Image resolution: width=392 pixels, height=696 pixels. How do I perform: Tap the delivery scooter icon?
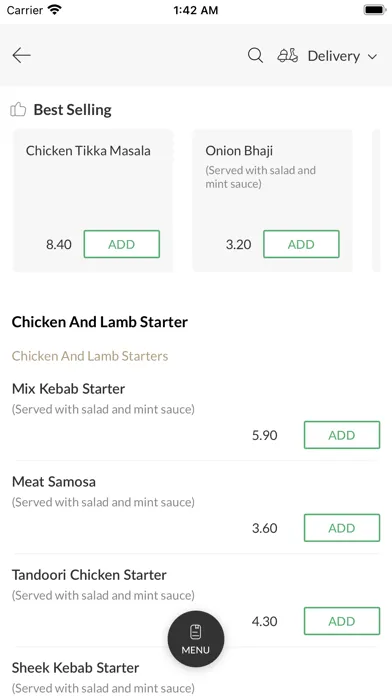288,56
